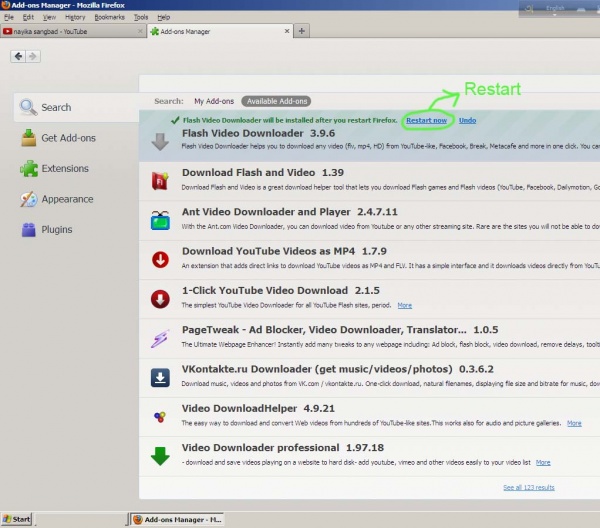Click Download Flash and Video icon

click(160, 181)
